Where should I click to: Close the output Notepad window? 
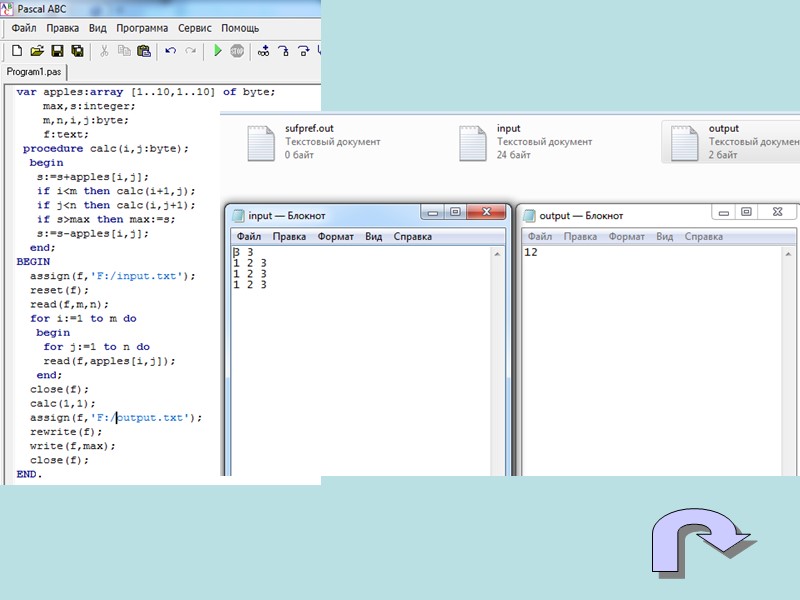pyautogui.click(x=777, y=212)
